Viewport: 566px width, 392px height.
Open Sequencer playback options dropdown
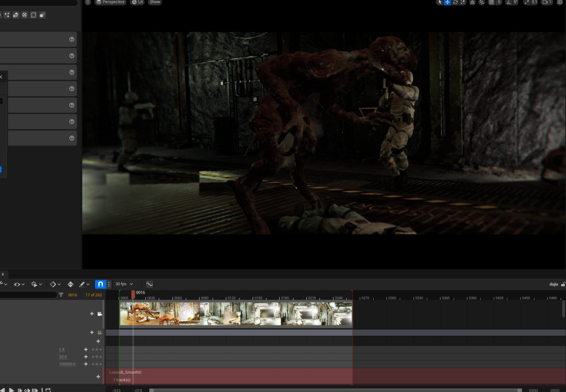coord(36,284)
